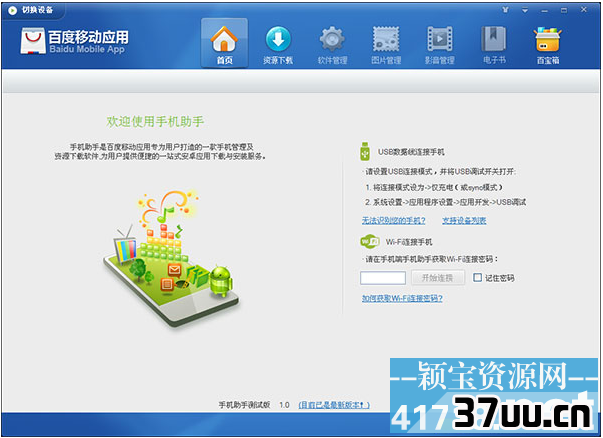Click the Wi-Fi连接手机 heading text

[x=409, y=242]
